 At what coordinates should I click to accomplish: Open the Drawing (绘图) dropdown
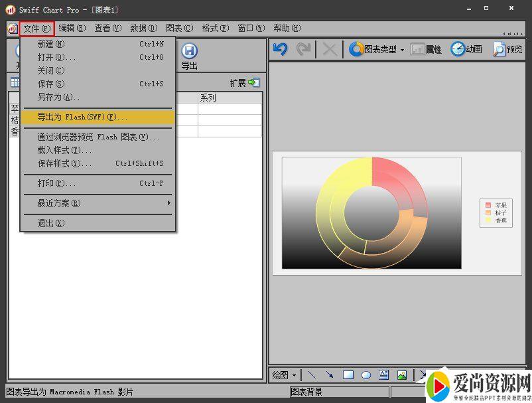pyautogui.click(x=285, y=375)
